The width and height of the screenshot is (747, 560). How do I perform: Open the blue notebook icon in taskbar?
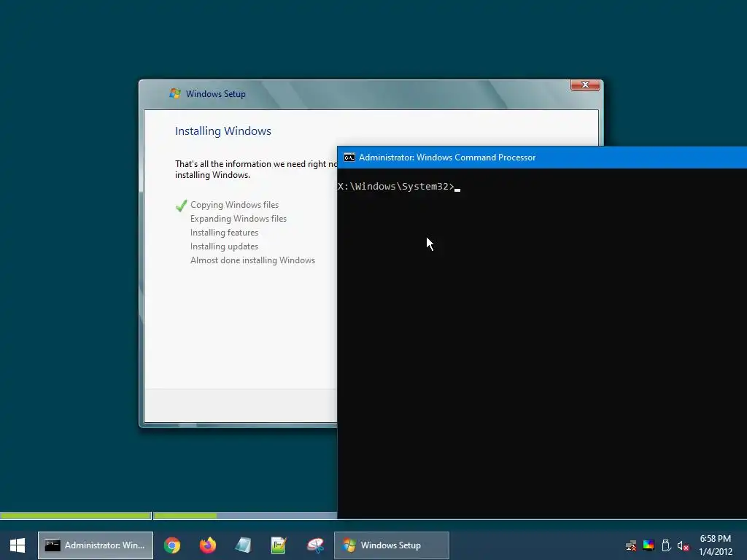(244, 545)
